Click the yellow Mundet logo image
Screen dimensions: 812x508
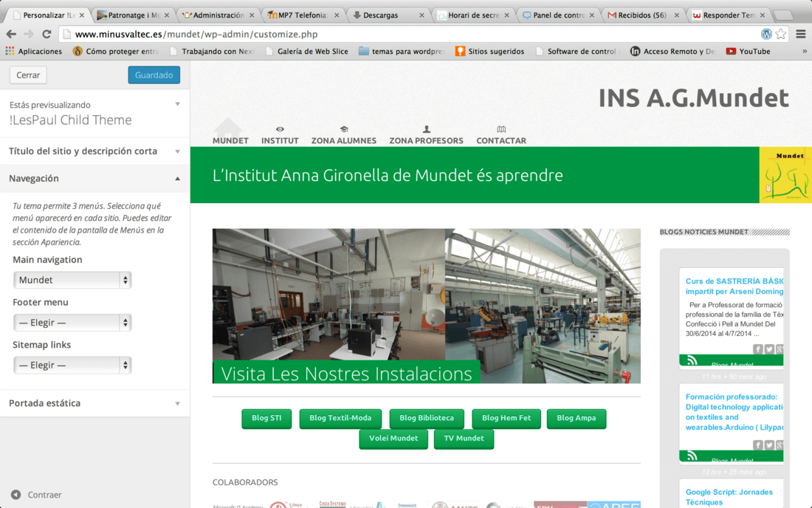click(x=785, y=175)
